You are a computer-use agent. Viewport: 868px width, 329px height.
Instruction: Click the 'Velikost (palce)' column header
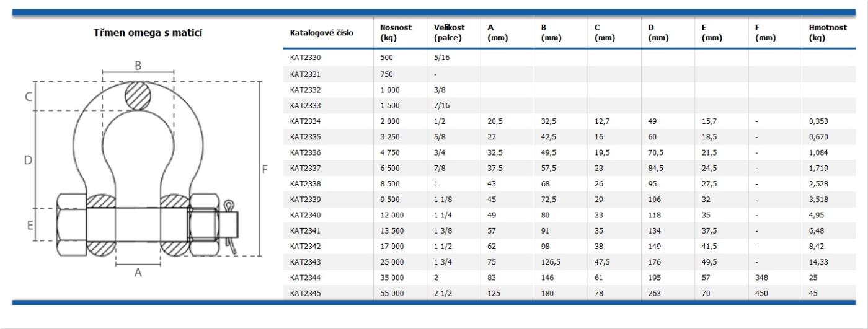449,33
